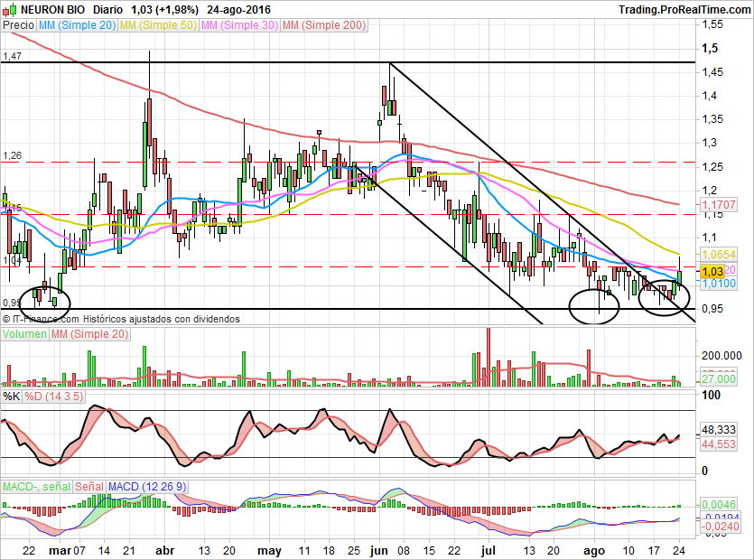Open the MM (Simple 20) blue label
Screen dimensions: 754x560
(77, 25)
